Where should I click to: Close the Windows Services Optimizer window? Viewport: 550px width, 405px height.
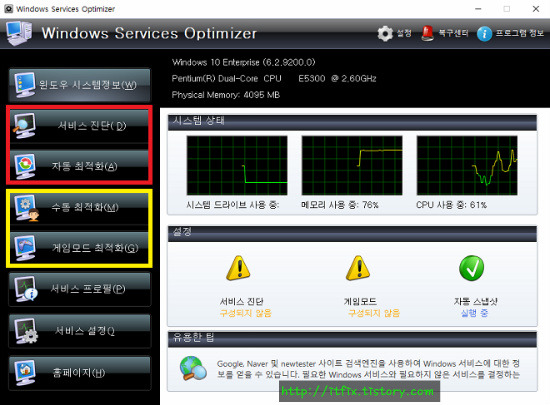(536, 9)
